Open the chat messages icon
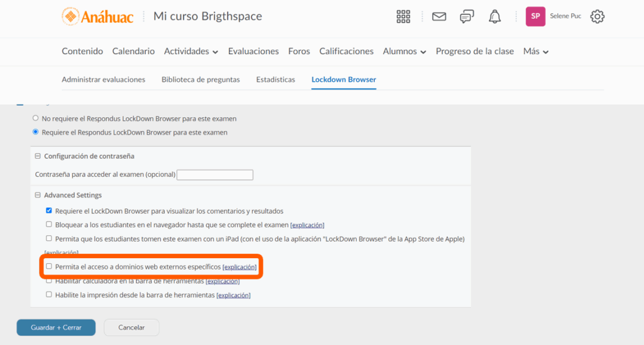Image resolution: width=644 pixels, height=345 pixels. pos(467,17)
